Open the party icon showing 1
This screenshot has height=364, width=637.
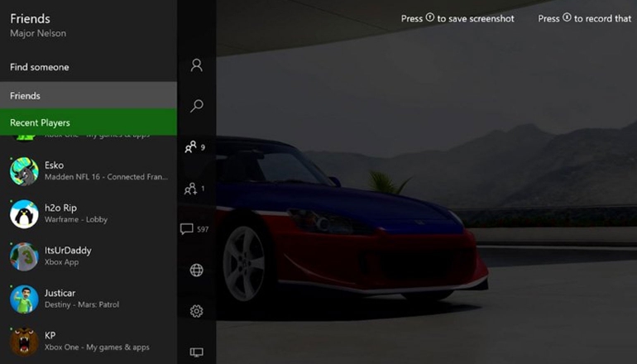pos(194,189)
